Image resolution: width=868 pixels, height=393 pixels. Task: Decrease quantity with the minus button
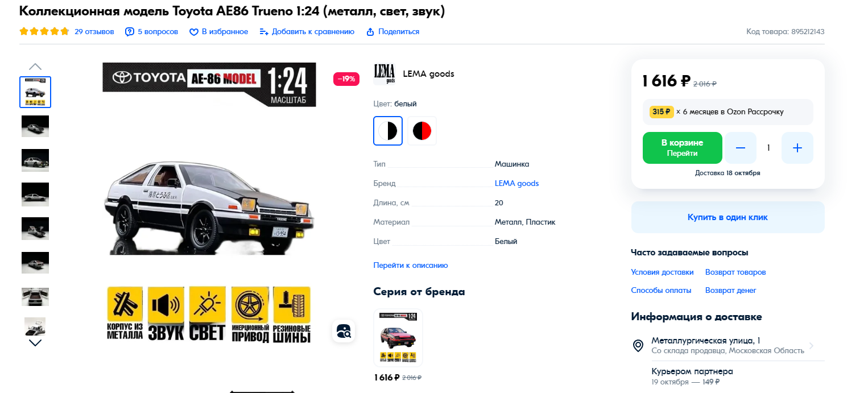click(741, 148)
